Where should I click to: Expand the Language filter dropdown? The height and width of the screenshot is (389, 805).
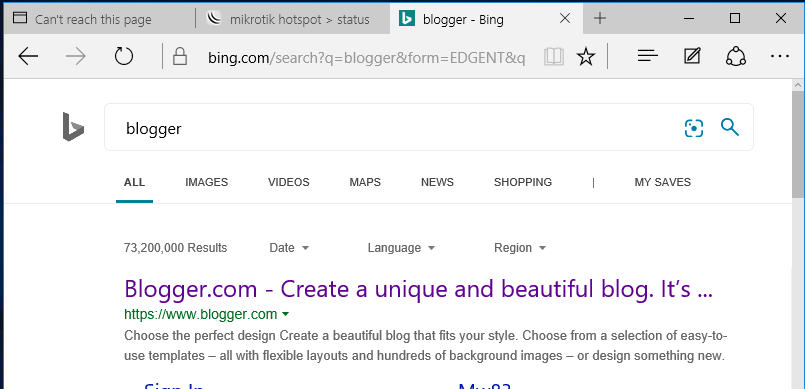[x=401, y=248]
